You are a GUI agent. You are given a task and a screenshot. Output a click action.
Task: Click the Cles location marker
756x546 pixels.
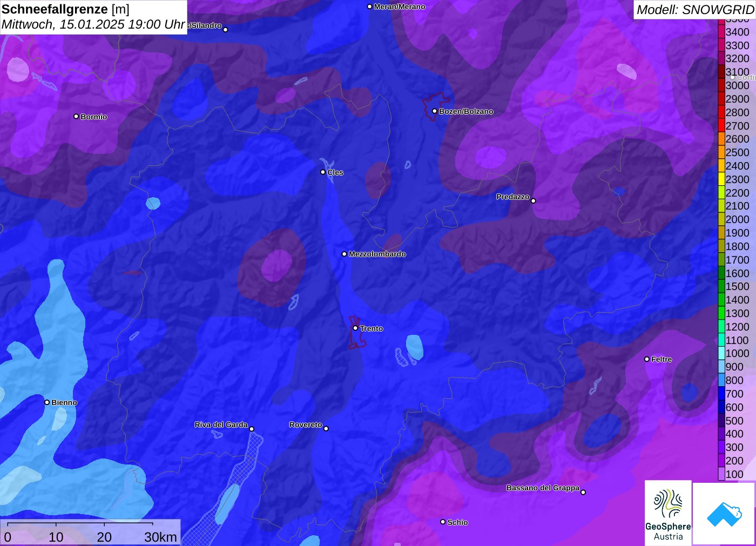coord(323,172)
